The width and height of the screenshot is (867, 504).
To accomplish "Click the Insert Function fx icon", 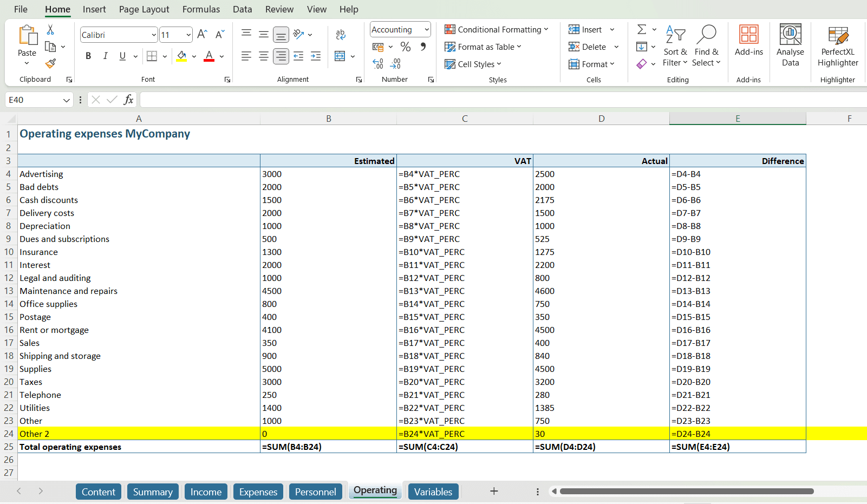I will (x=128, y=100).
